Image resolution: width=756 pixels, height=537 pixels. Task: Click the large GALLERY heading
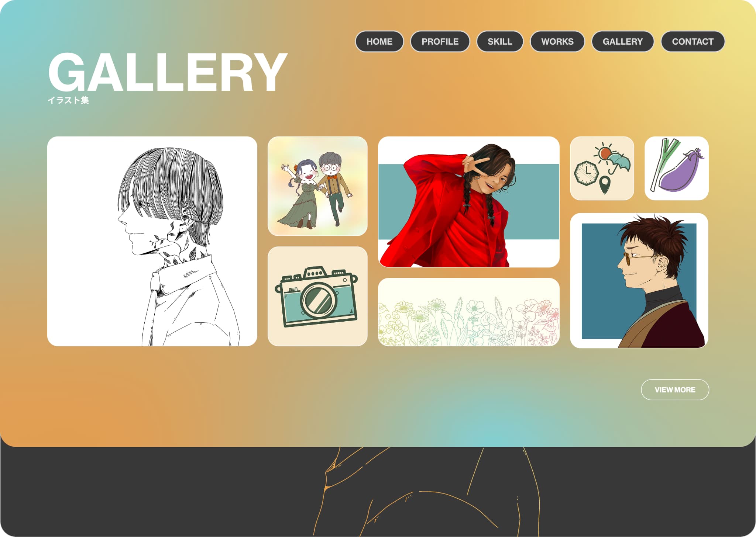(168, 72)
